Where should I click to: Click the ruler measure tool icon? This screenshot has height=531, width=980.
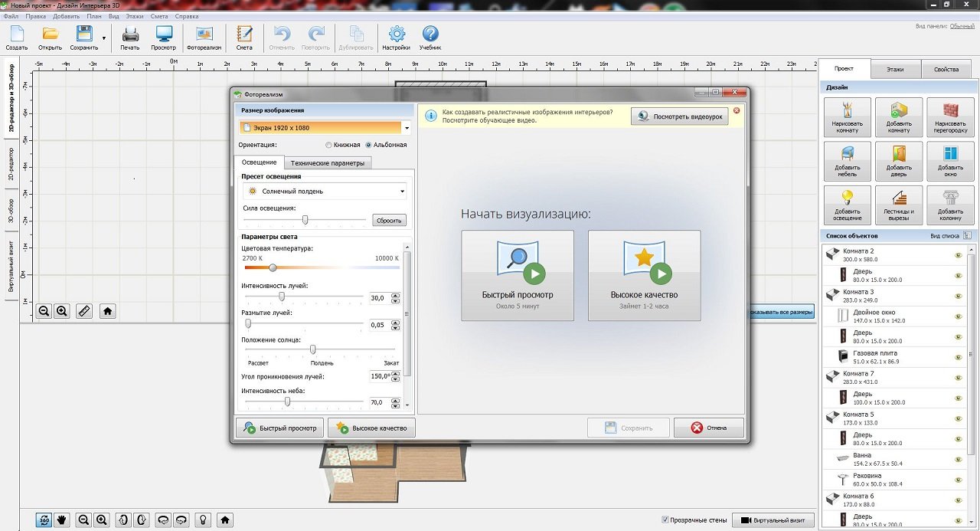[x=84, y=311]
